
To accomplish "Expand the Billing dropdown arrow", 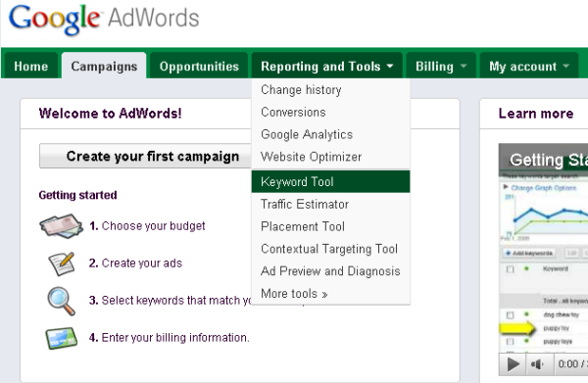I will pos(464,67).
